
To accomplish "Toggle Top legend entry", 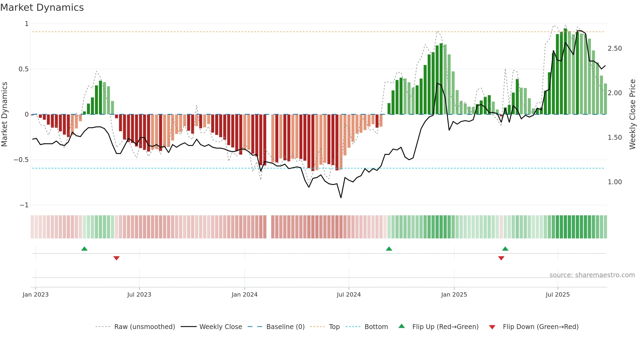I will (x=325, y=327).
